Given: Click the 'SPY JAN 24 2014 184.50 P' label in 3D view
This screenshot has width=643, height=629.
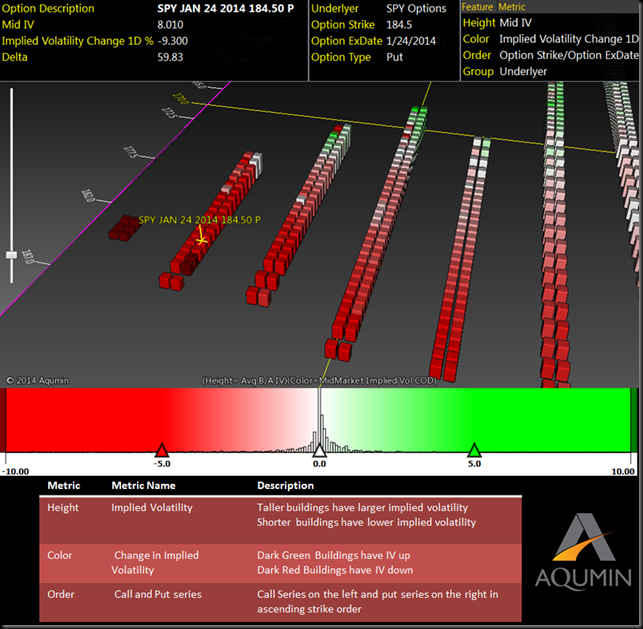Looking at the screenshot, I should 199,220.
